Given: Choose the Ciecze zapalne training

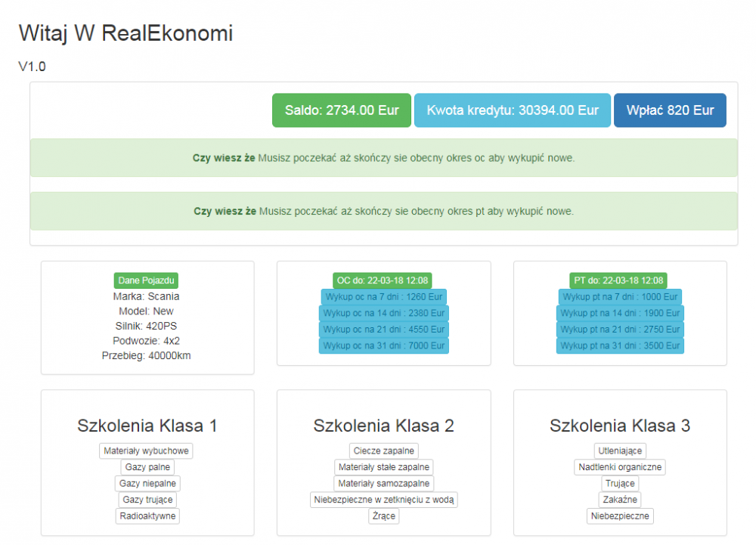Looking at the screenshot, I should 383,451.
